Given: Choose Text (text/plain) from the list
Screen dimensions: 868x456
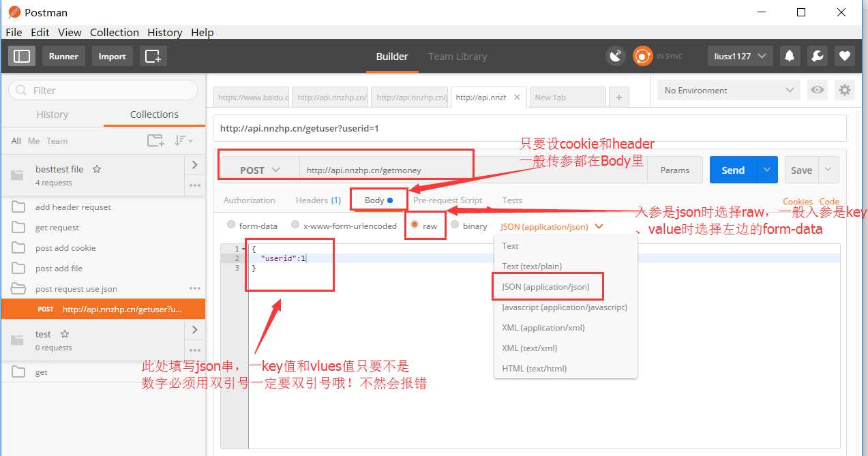Looking at the screenshot, I should coord(532,266).
